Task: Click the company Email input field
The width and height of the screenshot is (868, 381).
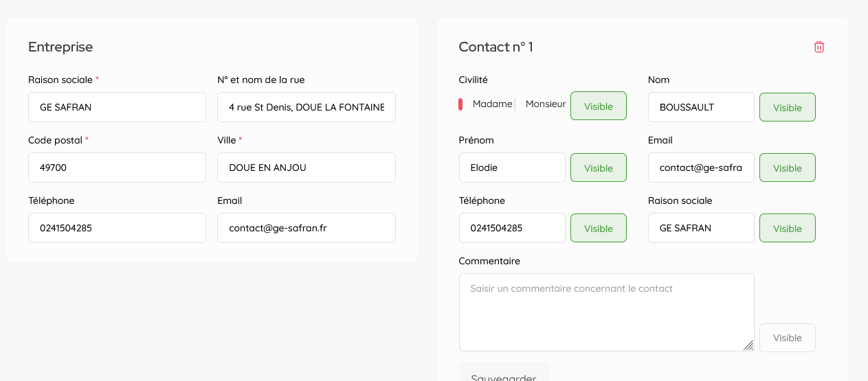Action: [306, 228]
